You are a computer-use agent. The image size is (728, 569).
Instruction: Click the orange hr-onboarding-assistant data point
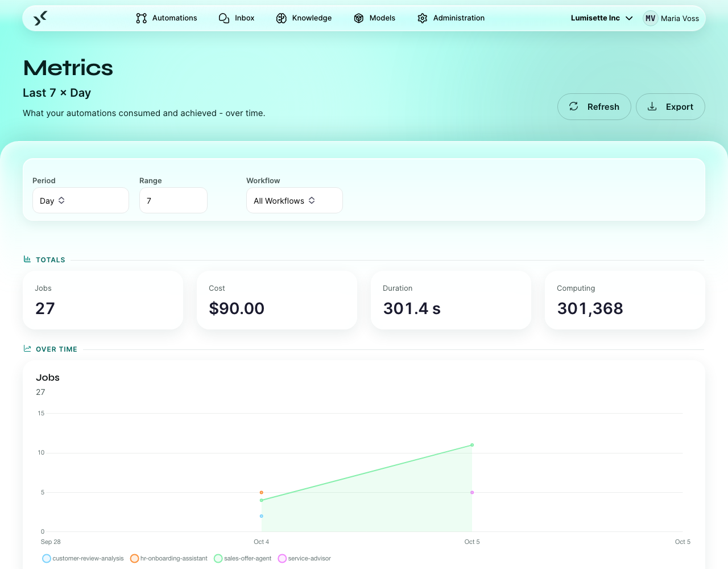(262, 493)
